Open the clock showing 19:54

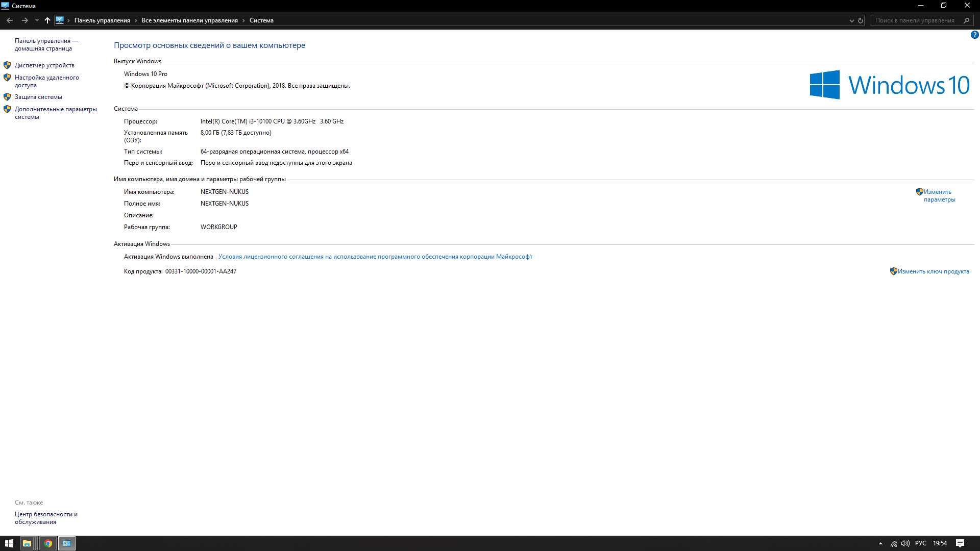940,543
